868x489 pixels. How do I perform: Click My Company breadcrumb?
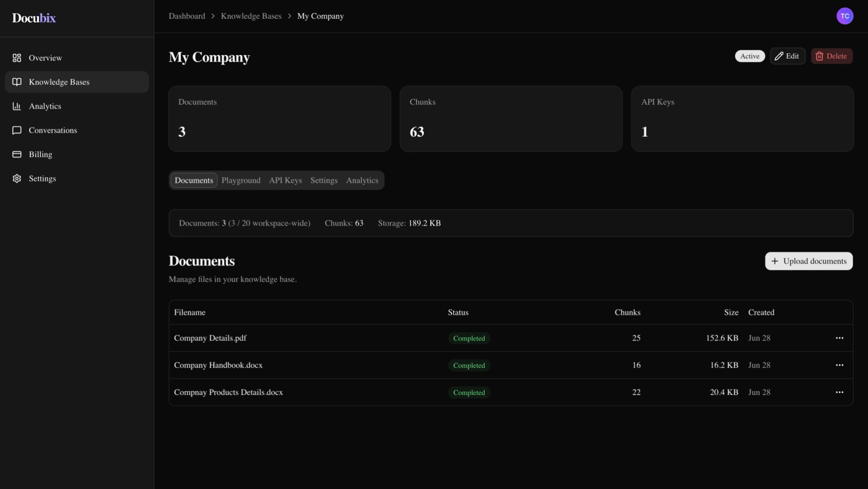320,16
